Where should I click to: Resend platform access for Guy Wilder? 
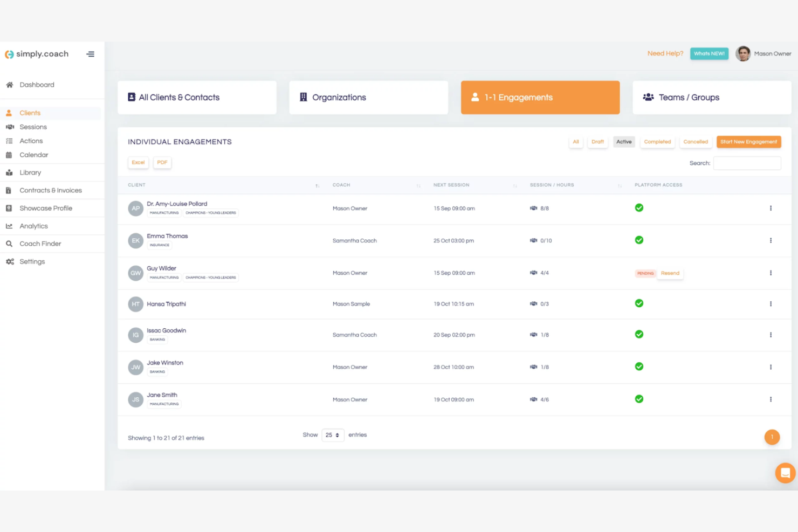coord(670,273)
